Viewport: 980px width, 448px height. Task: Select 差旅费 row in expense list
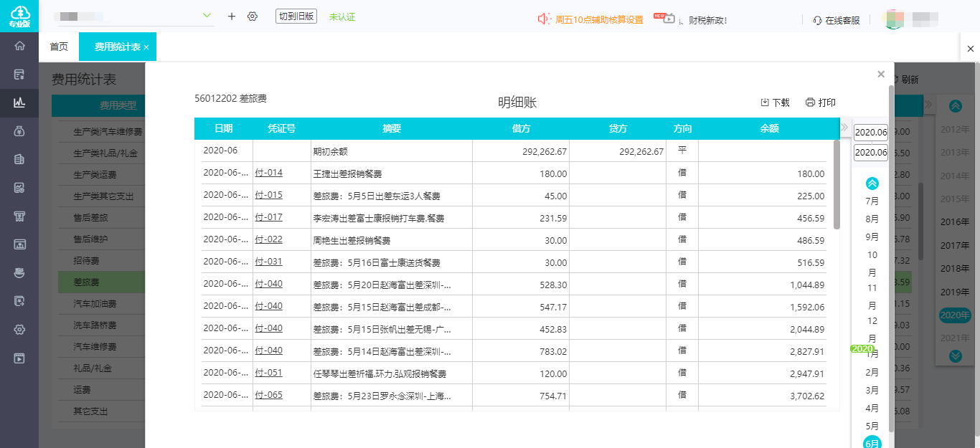[x=101, y=282]
